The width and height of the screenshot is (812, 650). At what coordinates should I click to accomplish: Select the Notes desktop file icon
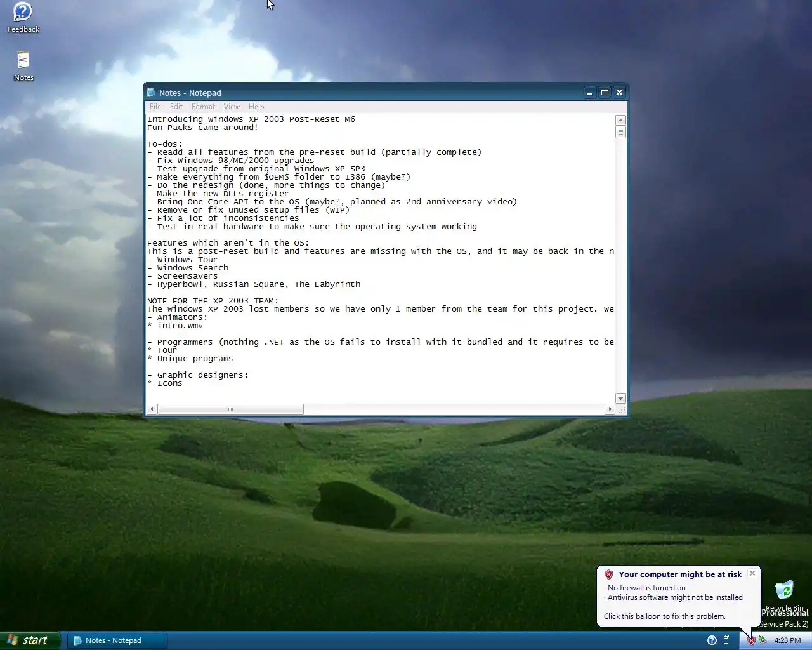[x=23, y=66]
